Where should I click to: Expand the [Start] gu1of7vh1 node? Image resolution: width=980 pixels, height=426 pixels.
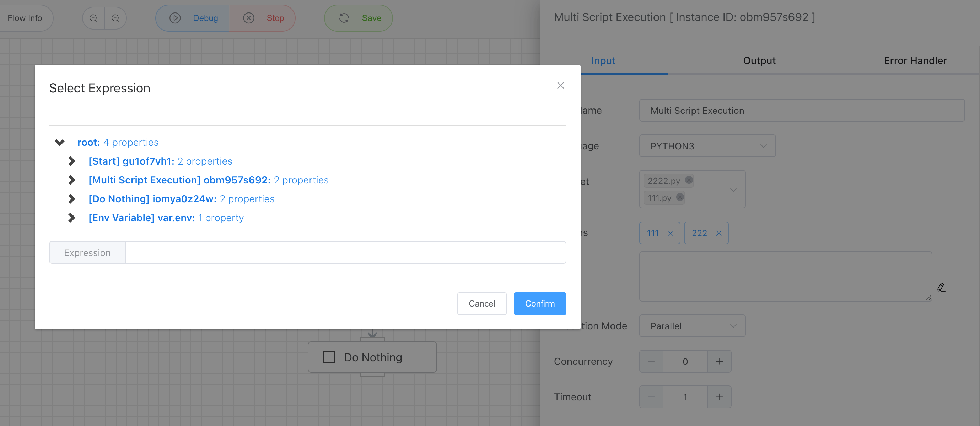click(x=71, y=161)
